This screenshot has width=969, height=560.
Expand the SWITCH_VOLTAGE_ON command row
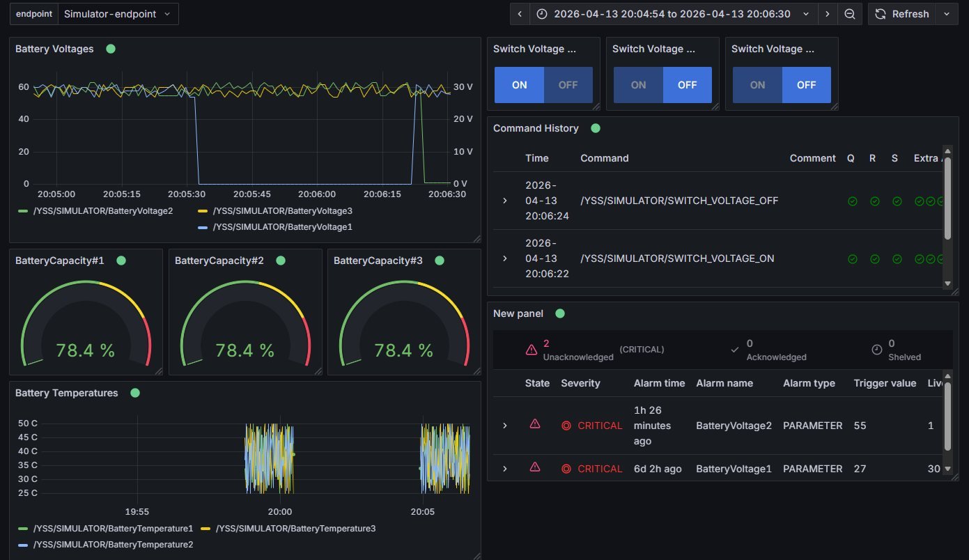pos(505,258)
